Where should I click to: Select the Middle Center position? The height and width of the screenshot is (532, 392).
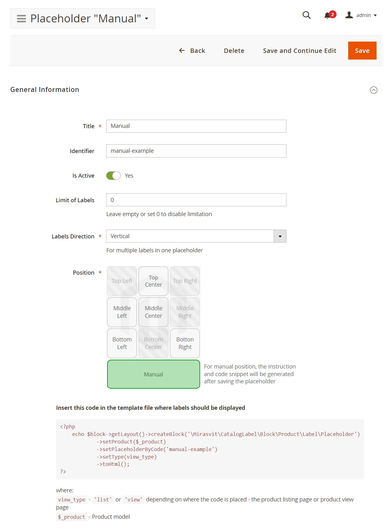(153, 312)
